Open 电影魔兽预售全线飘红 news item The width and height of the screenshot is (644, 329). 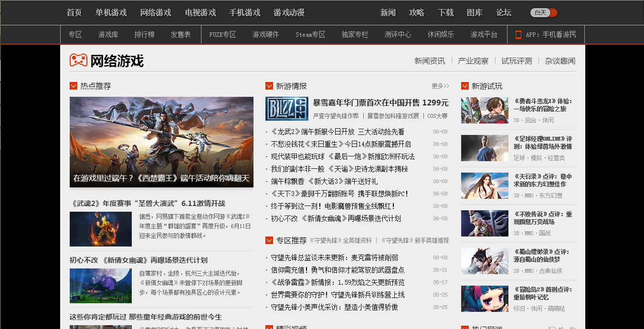pos(333,206)
